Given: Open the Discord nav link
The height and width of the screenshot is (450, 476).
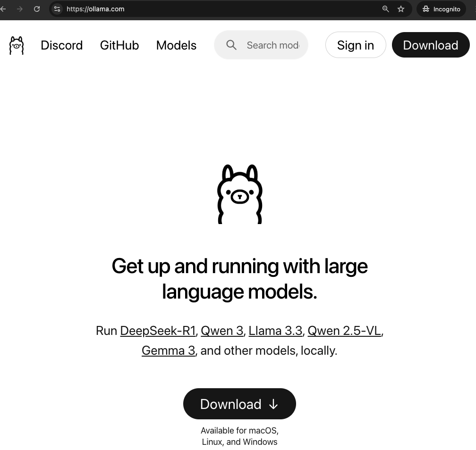Looking at the screenshot, I should pyautogui.click(x=61, y=45).
